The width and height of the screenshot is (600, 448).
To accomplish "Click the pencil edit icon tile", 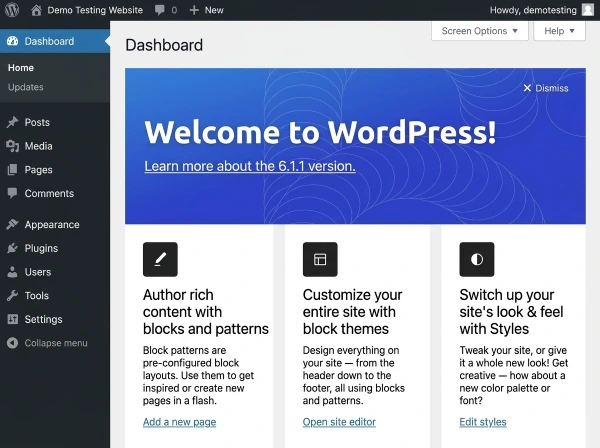I will pyautogui.click(x=160, y=259).
